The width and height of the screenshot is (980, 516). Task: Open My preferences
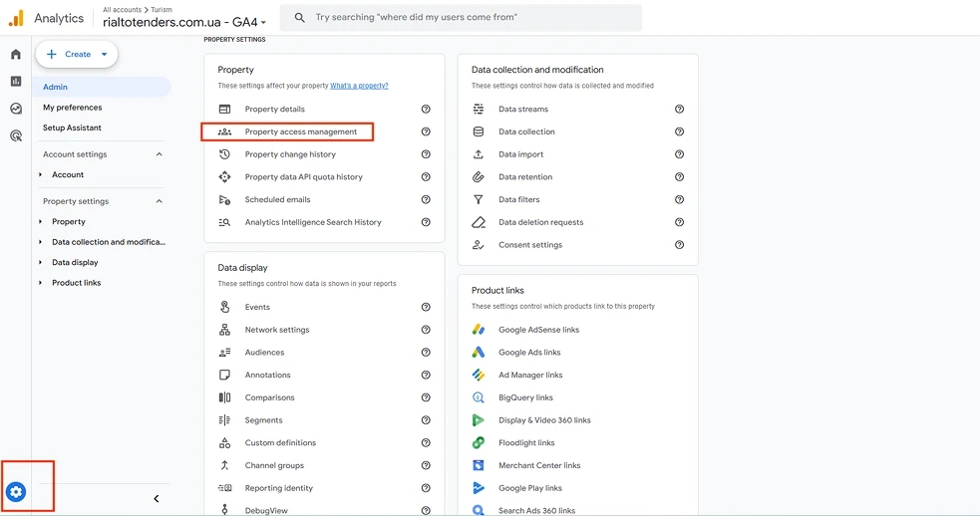[73, 108]
